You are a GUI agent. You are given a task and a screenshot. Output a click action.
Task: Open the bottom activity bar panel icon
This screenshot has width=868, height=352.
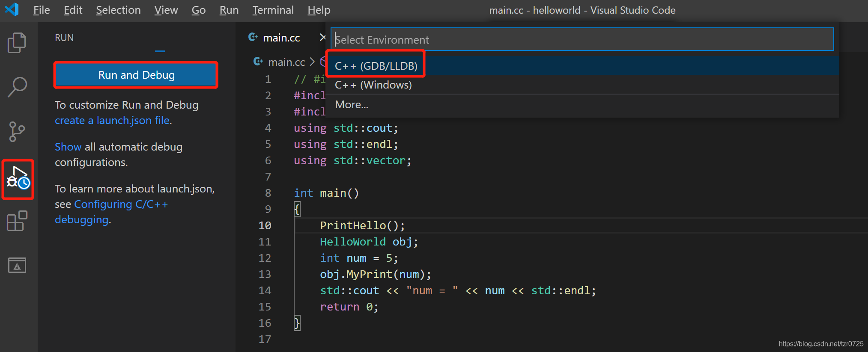(17, 265)
